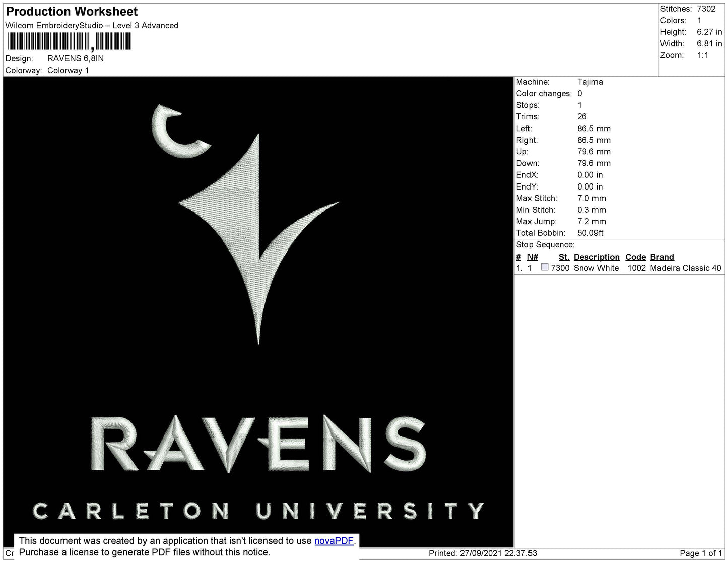Click the Snow White color swatch
Screen dimensions: 728x563
(544, 267)
